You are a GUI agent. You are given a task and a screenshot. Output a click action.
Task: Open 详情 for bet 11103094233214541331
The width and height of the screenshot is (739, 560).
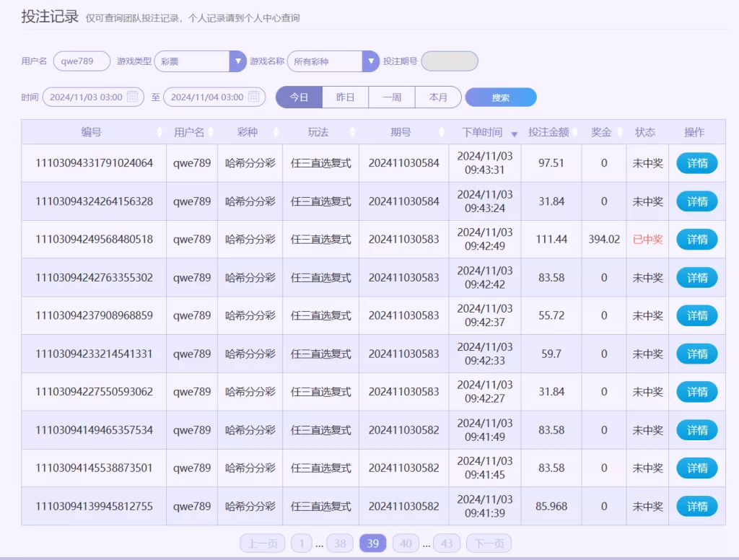pos(697,354)
